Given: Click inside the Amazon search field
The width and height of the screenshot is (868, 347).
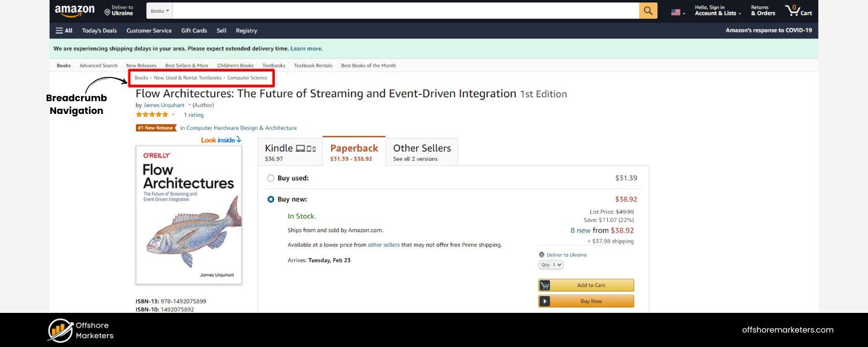Looking at the screenshot, I should coord(405,11).
